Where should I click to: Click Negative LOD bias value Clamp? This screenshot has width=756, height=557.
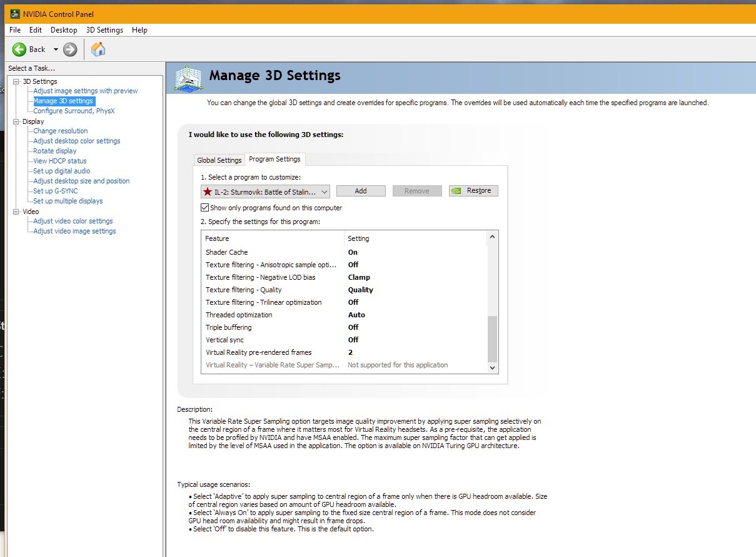359,277
